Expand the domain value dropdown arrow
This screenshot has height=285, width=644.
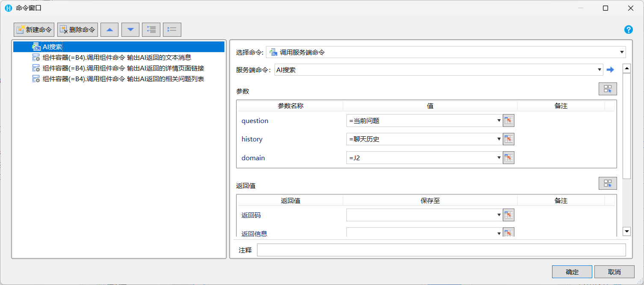click(x=499, y=158)
